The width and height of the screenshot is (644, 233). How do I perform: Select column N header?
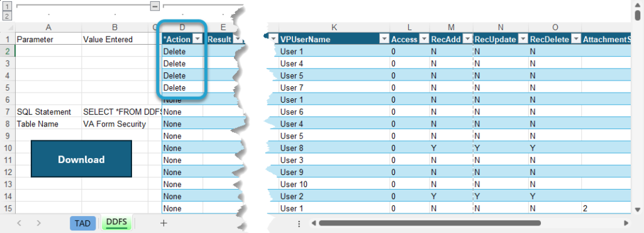click(x=501, y=28)
